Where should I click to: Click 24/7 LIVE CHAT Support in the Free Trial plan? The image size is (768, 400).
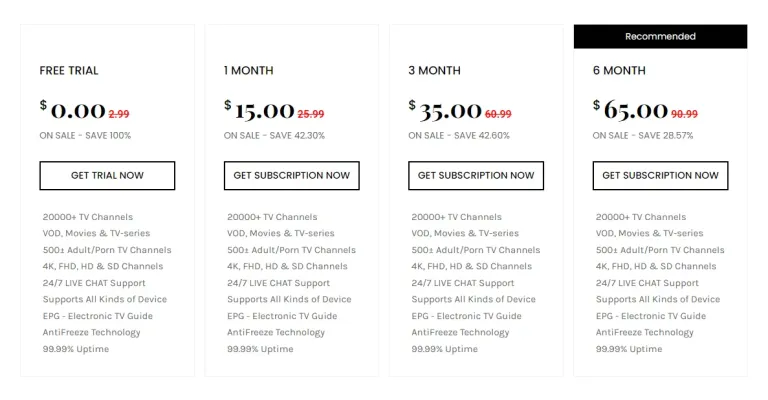(94, 283)
